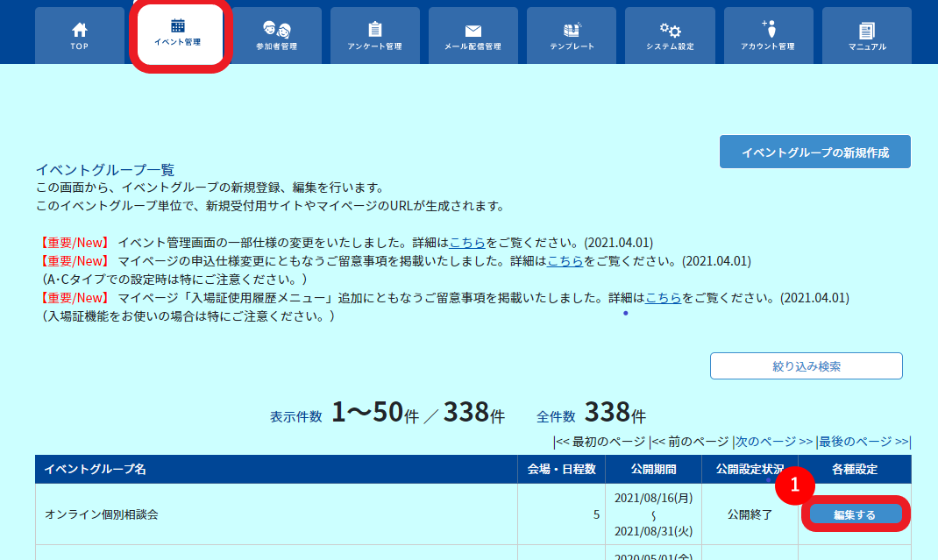The height and width of the screenshot is (560, 938).
Task: Open こちら link about マイページの申込仕様変更
Action: [565, 261]
